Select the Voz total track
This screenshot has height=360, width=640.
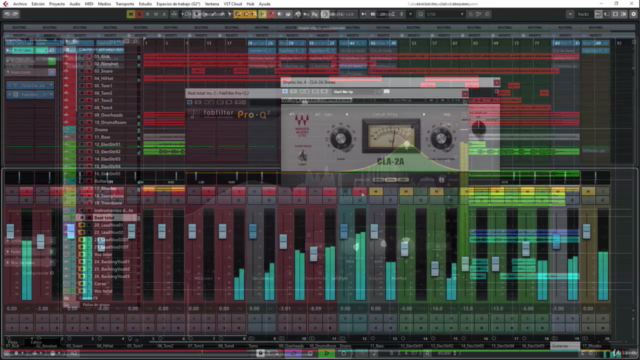point(103,291)
